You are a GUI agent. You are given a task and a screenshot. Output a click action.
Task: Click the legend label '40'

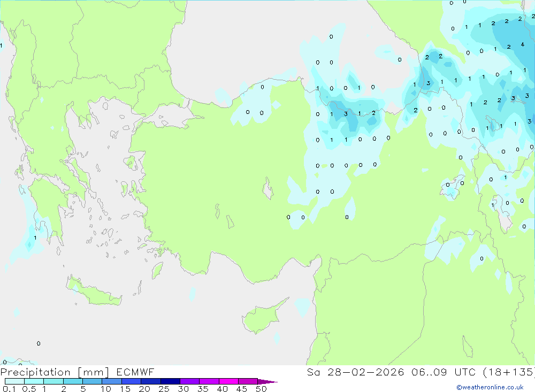coord(223,389)
